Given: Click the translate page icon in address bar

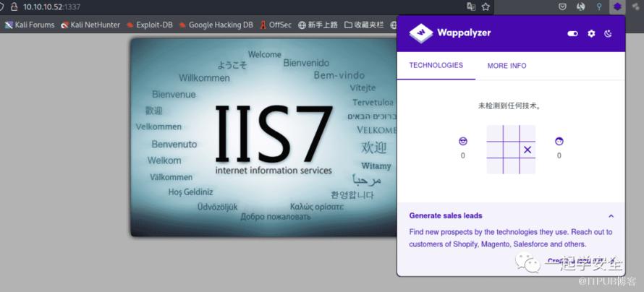Looking at the screenshot, I should click(x=470, y=7).
